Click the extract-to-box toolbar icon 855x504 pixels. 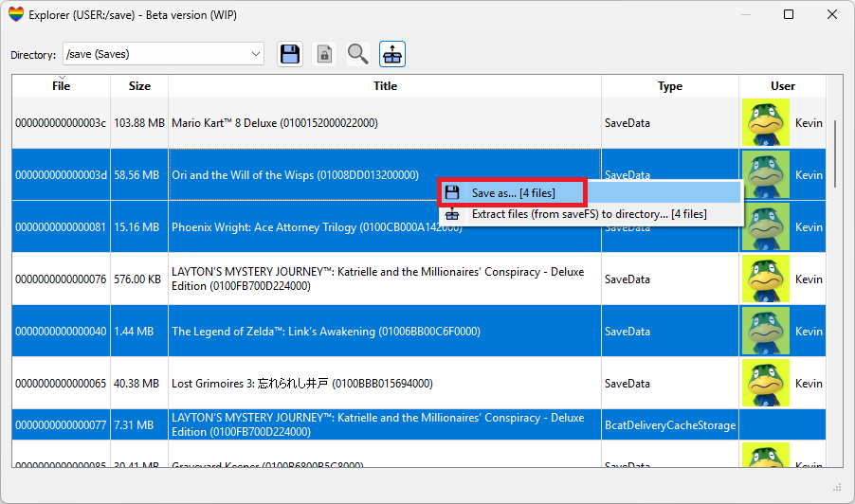(x=392, y=55)
